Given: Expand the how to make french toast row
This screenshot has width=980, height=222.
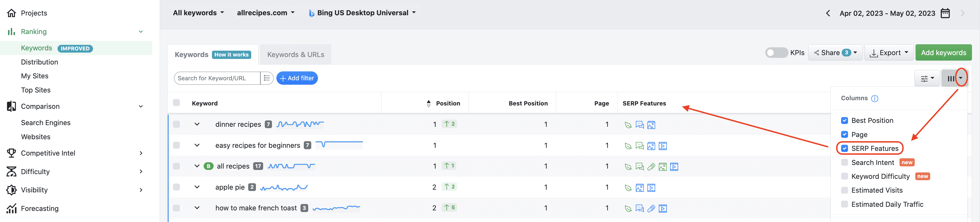Looking at the screenshot, I should coord(197,208).
